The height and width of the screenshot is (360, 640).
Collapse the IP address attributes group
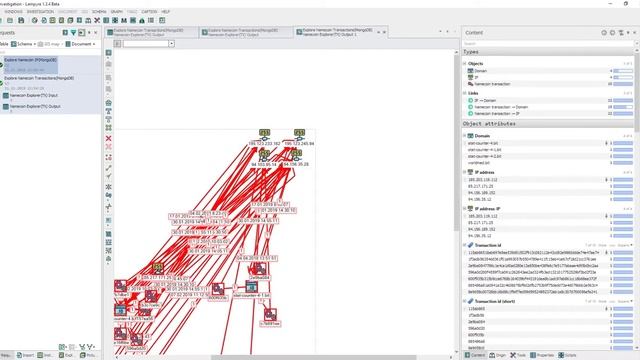464,172
